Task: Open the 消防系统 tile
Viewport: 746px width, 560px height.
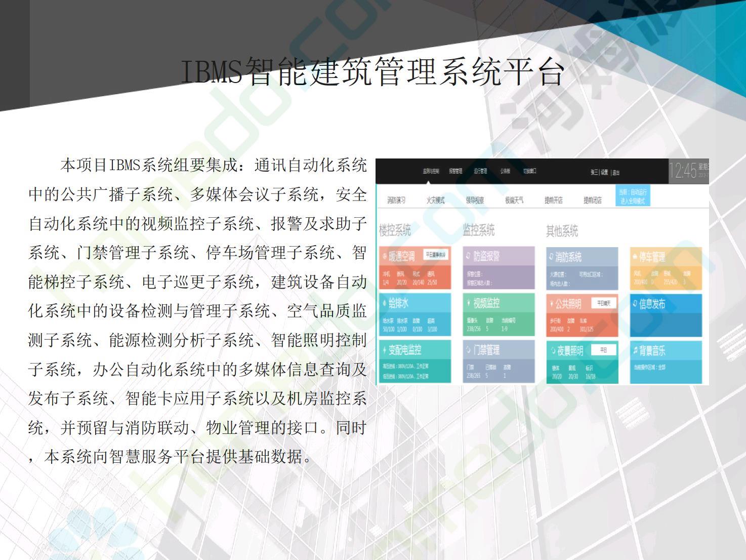Action: click(582, 268)
